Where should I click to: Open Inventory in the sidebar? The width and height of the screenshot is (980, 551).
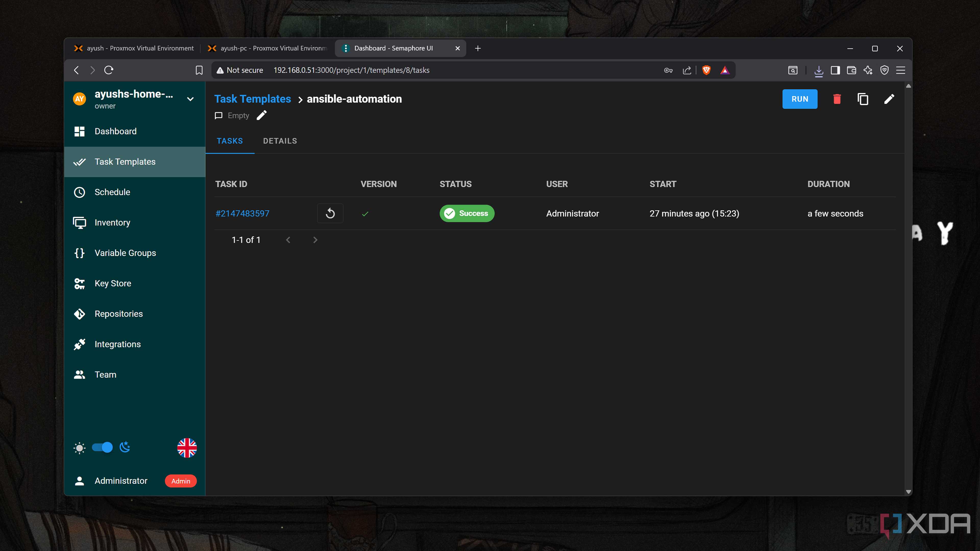[x=135, y=222]
